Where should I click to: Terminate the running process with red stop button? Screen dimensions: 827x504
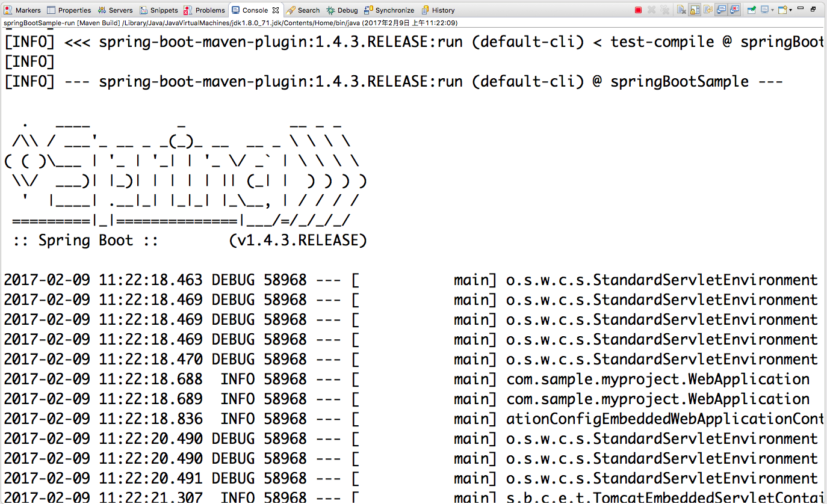638,10
